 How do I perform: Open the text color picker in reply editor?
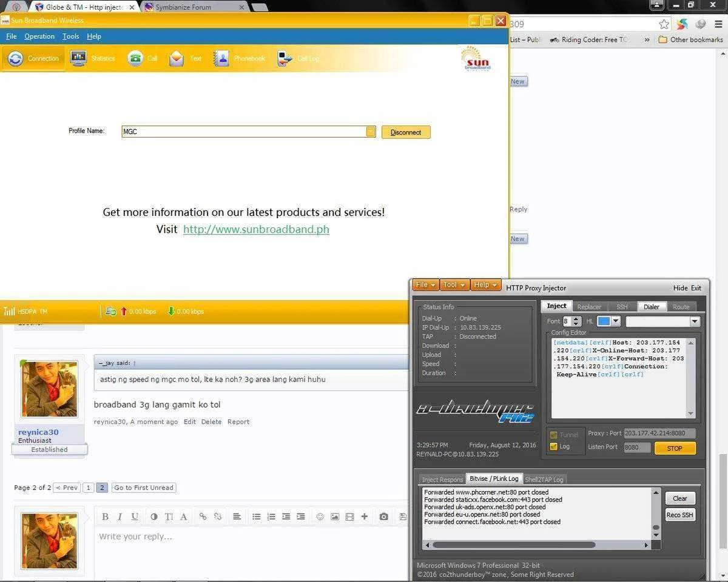pos(153,517)
